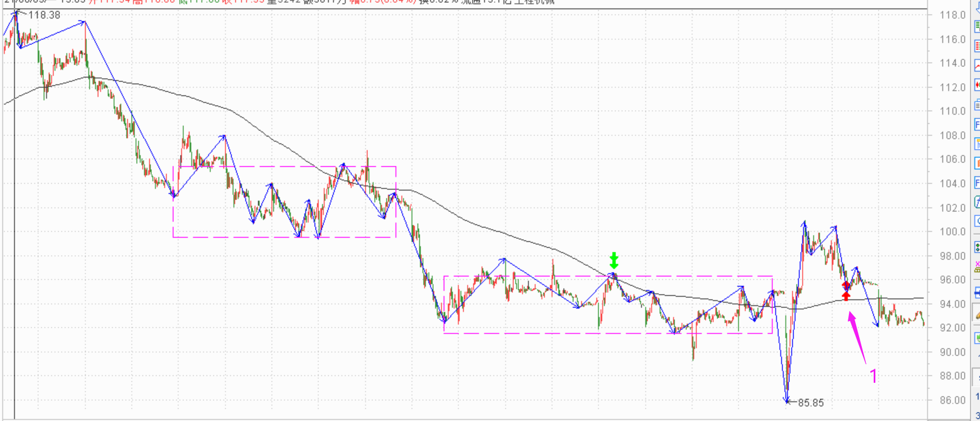
Task: Click the green down arrow sell marker
Action: 614,261
